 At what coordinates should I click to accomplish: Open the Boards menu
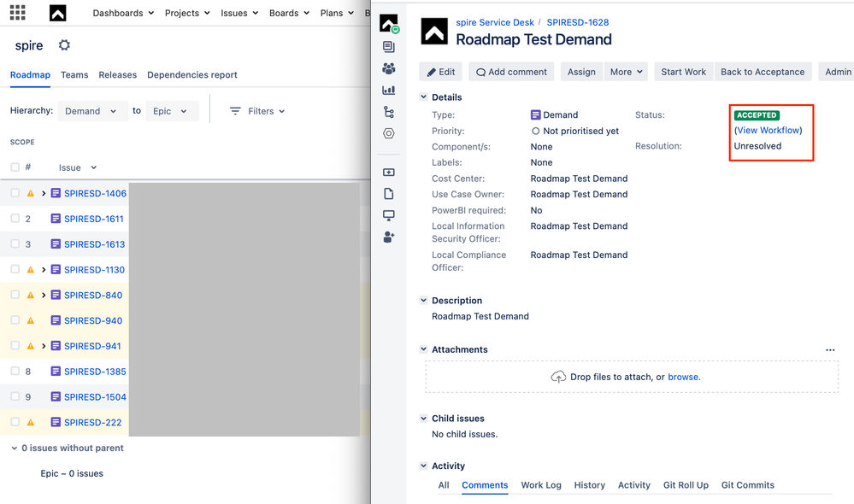[x=289, y=13]
